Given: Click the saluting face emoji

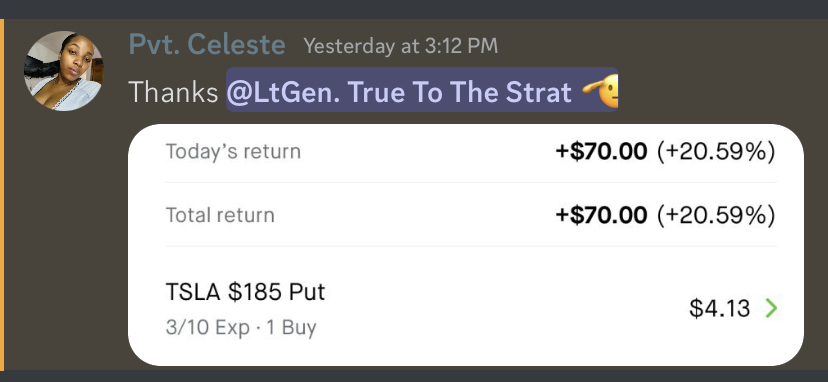Looking at the screenshot, I should [x=600, y=92].
